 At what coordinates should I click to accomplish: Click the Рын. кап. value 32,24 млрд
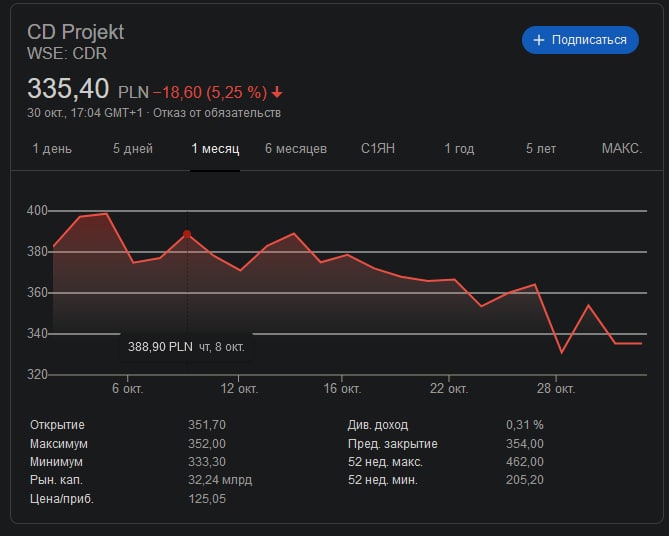pyautogui.click(x=220, y=480)
